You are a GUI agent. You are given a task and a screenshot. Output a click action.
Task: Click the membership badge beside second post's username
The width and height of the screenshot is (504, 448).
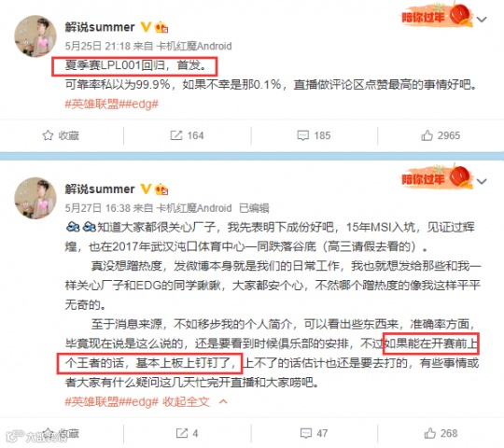[161, 189]
